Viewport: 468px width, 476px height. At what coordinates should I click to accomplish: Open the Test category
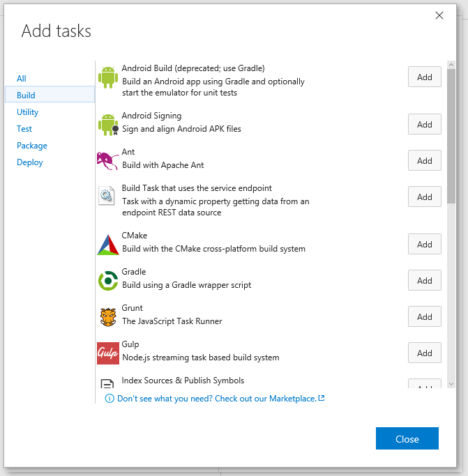click(24, 129)
